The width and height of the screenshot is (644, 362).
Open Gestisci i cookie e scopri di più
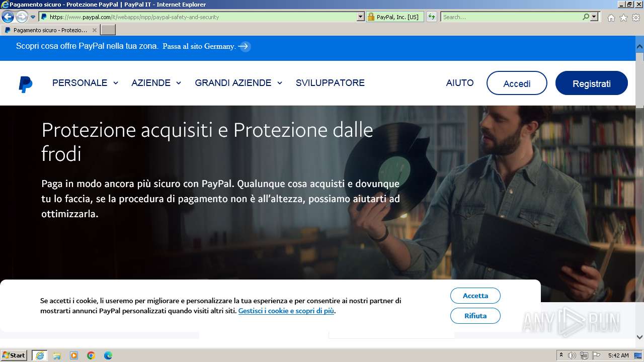(x=286, y=311)
